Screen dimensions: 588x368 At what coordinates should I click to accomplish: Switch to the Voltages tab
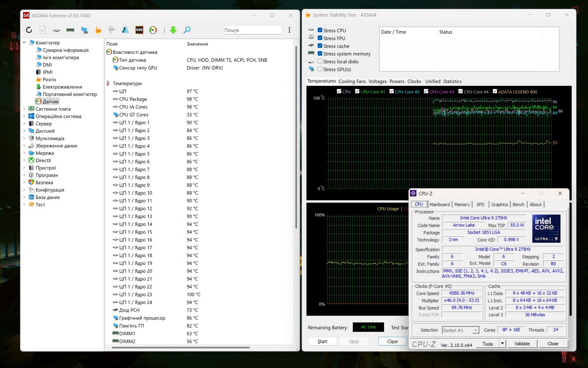(378, 81)
